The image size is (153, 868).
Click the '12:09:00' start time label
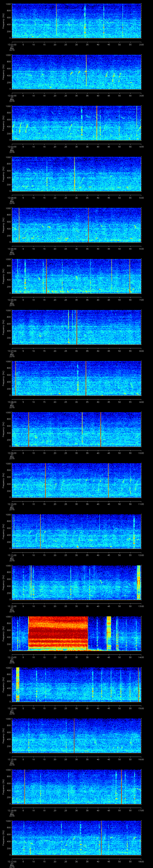tap(12, 453)
